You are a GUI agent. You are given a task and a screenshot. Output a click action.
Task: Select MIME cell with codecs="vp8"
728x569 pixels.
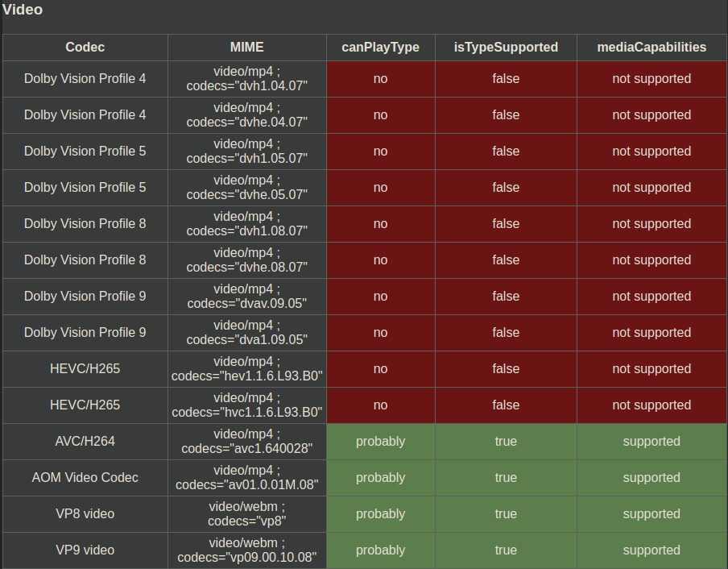(x=247, y=513)
